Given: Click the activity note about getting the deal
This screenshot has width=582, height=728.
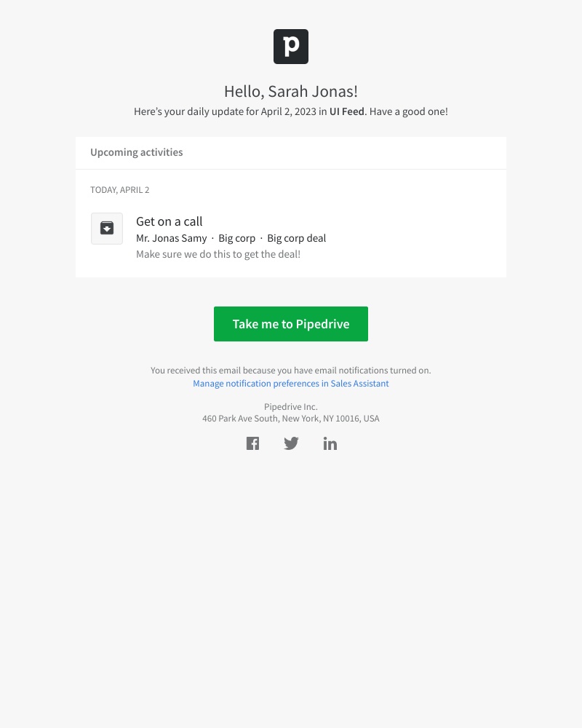Looking at the screenshot, I should coord(218,255).
